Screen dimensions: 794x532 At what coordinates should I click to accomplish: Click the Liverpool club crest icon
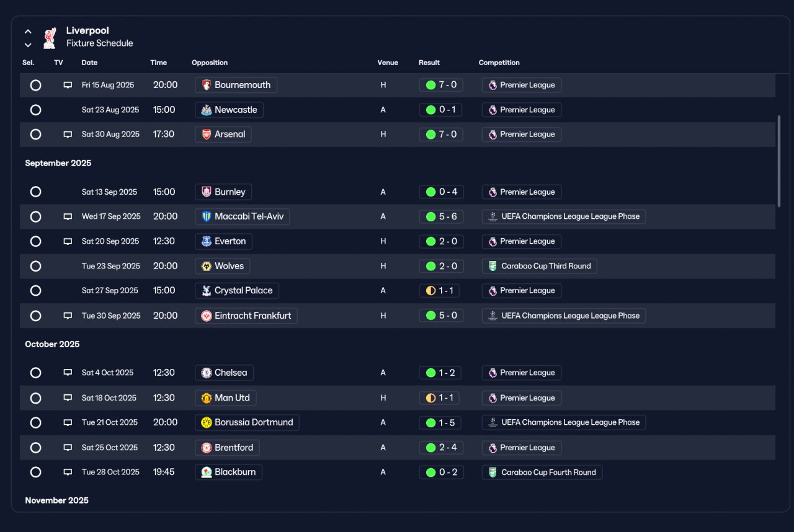(50, 37)
